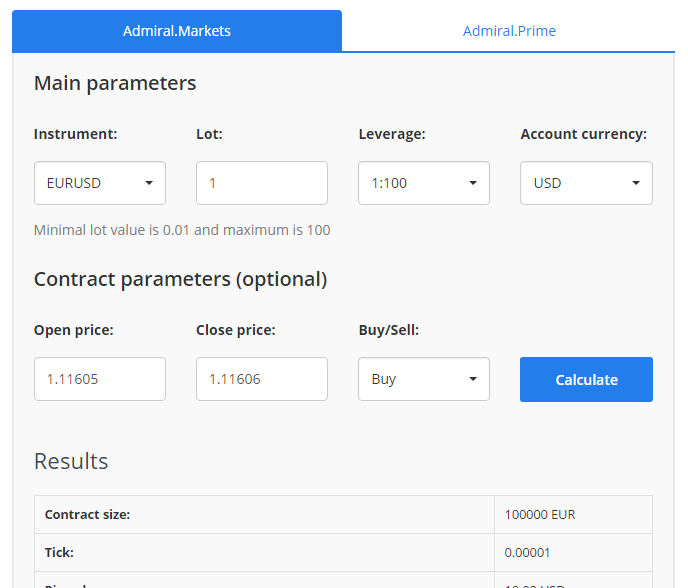Click the Instrument field label
This screenshot has height=588, width=688.
(x=76, y=134)
